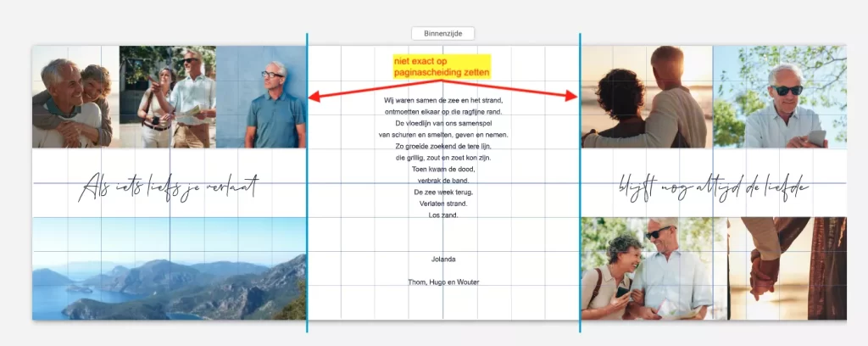The width and height of the screenshot is (868, 346).
Task: Click the poem line 'Los zand.'
Action: 442,215
